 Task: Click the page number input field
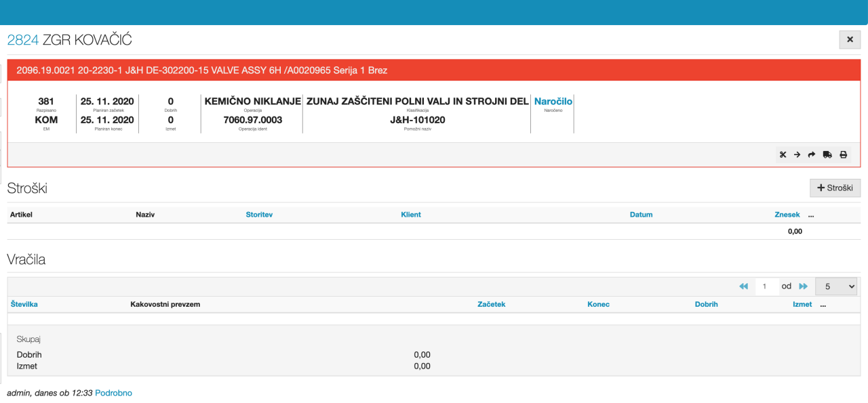point(766,287)
